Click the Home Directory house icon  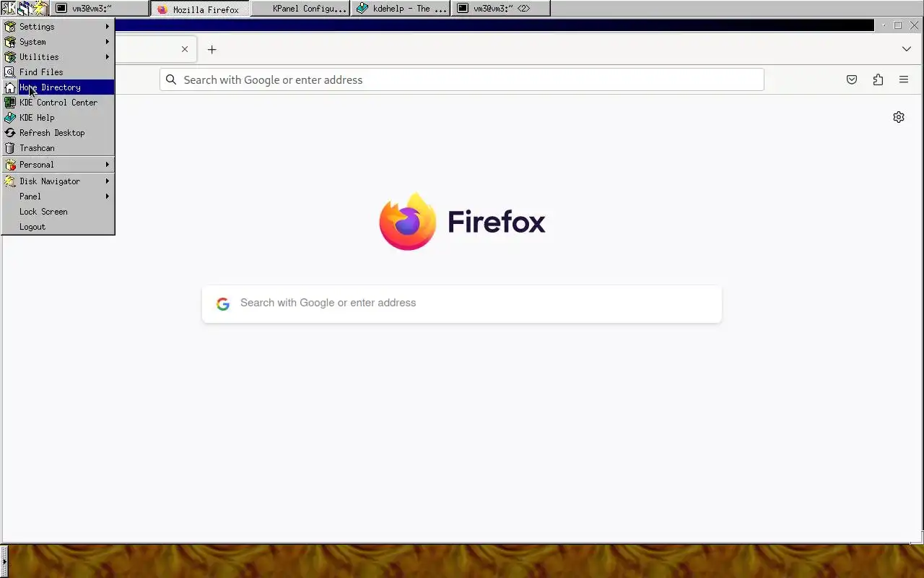point(10,87)
